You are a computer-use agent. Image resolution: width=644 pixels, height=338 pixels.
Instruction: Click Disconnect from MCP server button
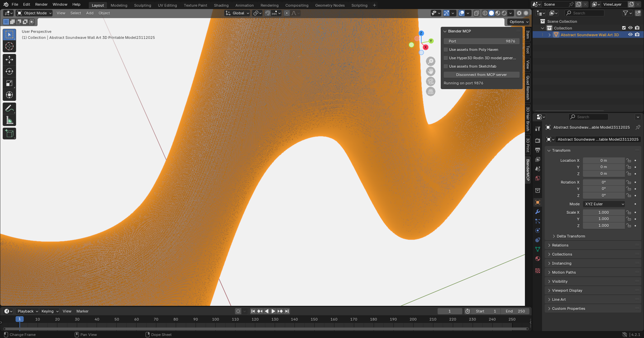click(481, 74)
